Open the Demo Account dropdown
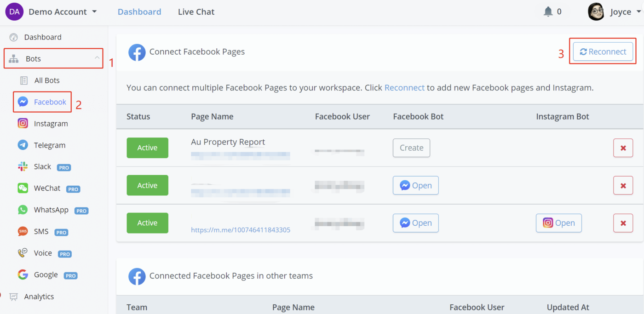 63,12
